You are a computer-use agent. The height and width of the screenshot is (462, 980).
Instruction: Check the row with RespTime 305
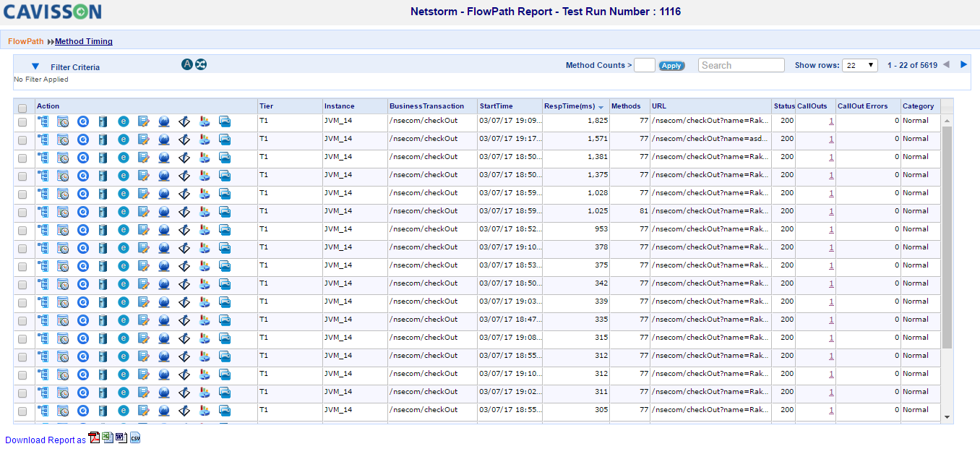pyautogui.click(x=22, y=411)
